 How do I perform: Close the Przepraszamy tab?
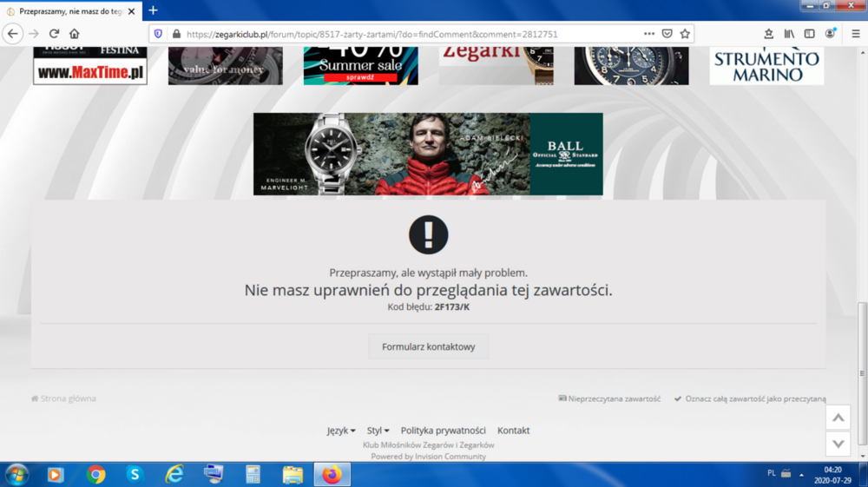131,11
